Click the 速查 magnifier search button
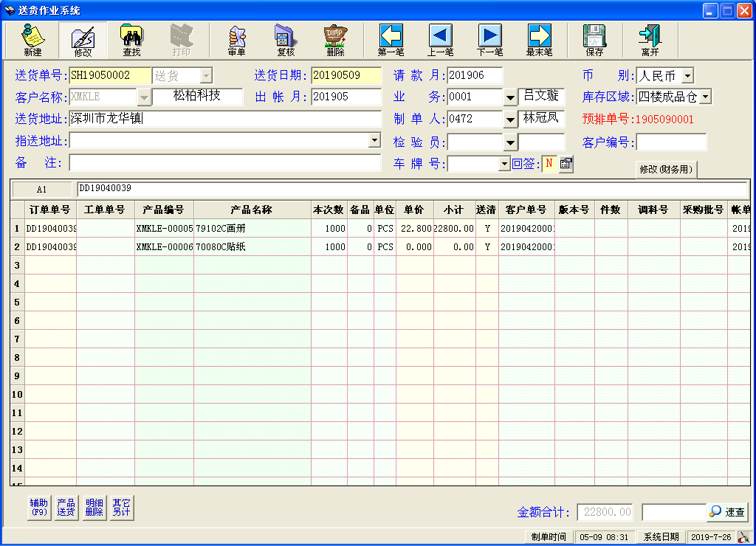Screen dimensions: 756x546 pyautogui.click(x=727, y=512)
